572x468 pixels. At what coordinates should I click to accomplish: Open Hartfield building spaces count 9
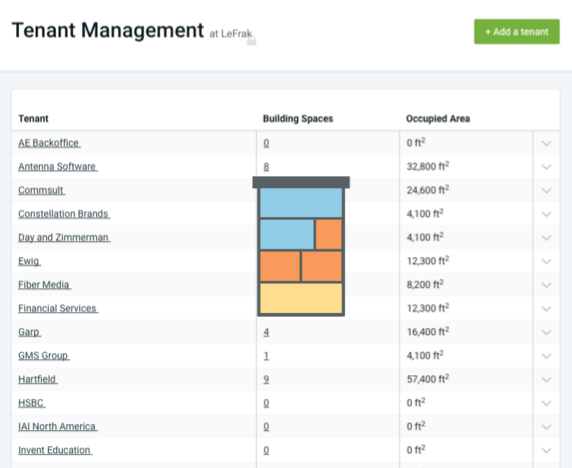tap(266, 379)
